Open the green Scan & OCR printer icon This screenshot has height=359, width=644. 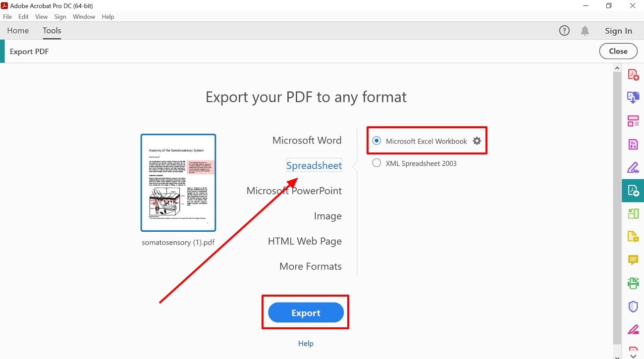[633, 283]
